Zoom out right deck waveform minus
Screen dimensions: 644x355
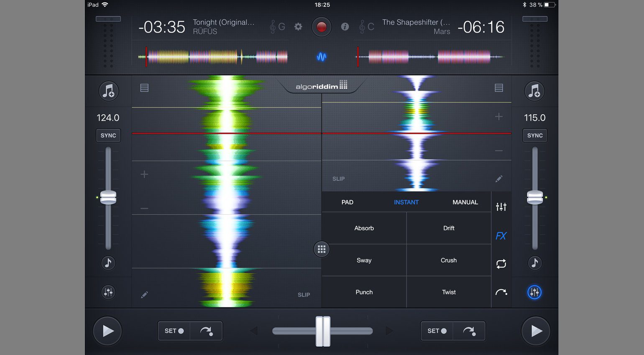498,151
